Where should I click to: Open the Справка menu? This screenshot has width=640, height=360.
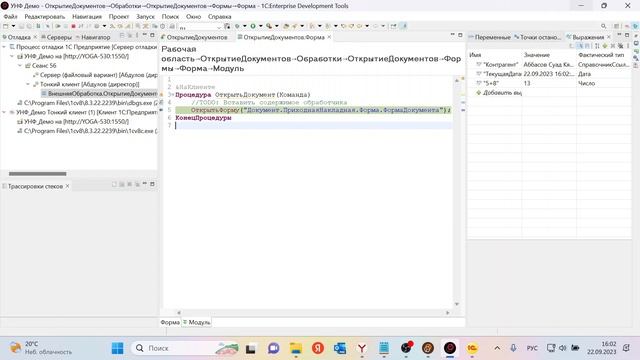[x=220, y=17]
